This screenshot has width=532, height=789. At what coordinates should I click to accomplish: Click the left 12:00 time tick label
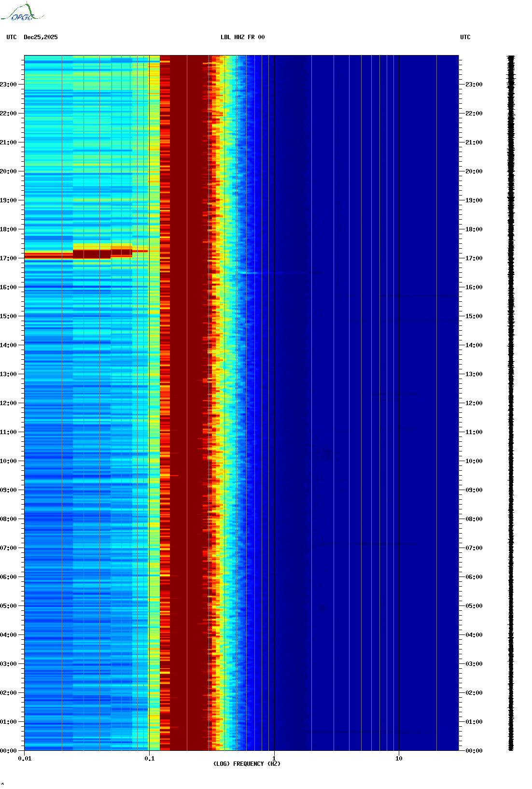8,403
